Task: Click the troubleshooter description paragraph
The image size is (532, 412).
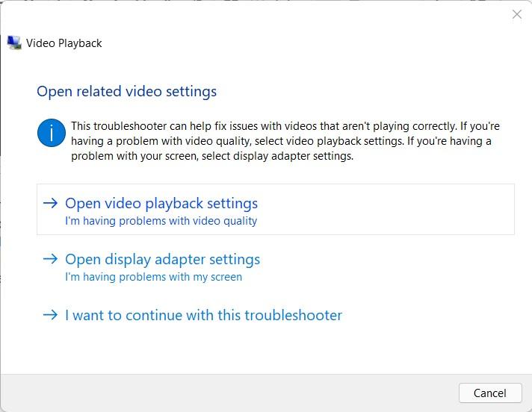Action: 285,141
